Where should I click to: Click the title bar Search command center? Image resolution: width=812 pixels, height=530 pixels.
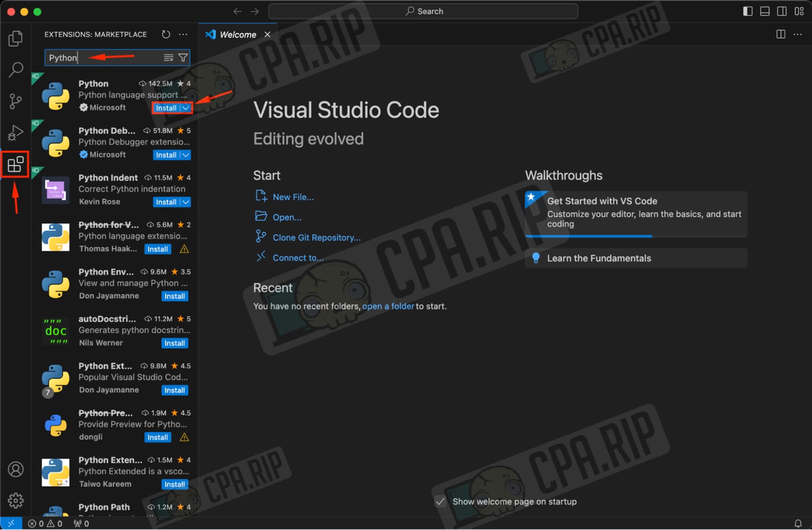[x=423, y=11]
